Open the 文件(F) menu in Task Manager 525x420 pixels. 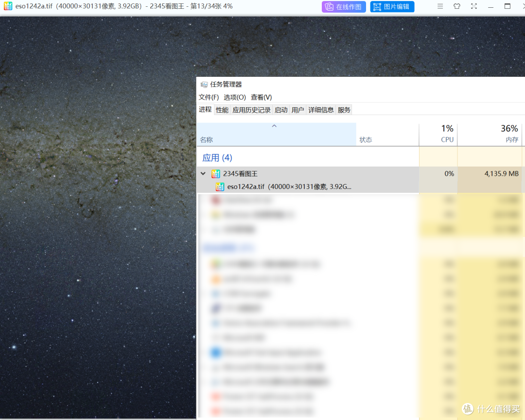[x=209, y=97]
